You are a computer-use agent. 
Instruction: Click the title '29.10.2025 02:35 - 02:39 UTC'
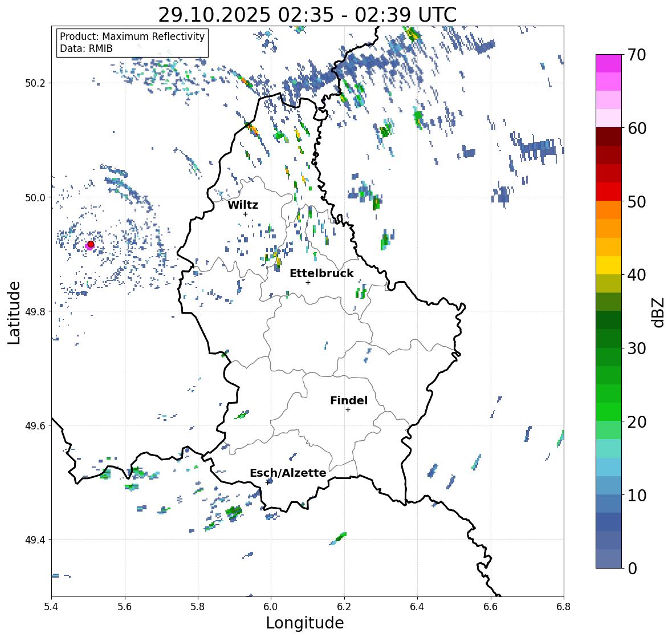tap(307, 15)
